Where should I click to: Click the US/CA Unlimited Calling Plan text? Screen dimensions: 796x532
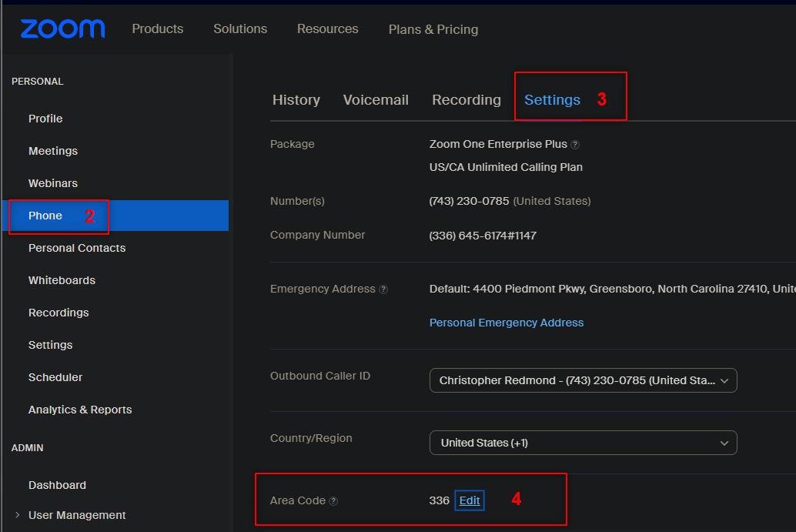point(506,167)
